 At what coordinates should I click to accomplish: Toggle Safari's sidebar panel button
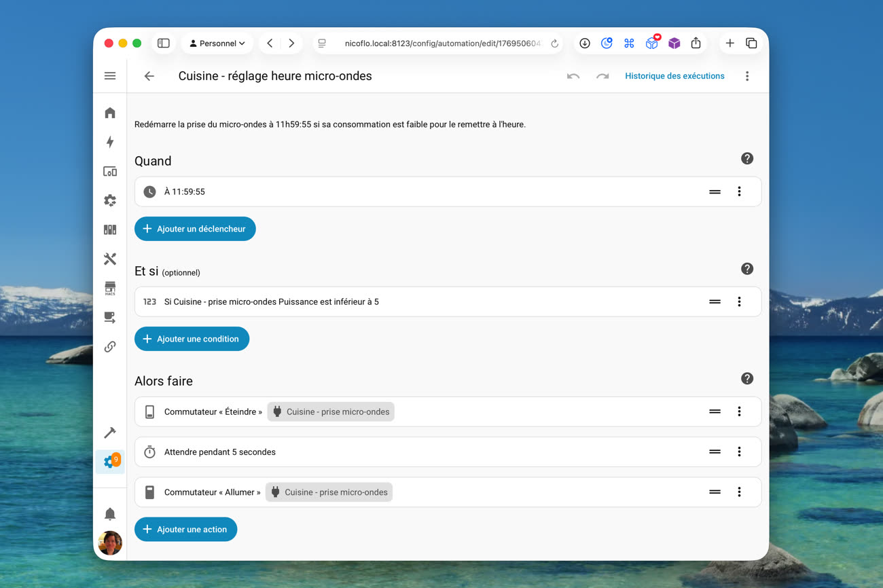[164, 43]
